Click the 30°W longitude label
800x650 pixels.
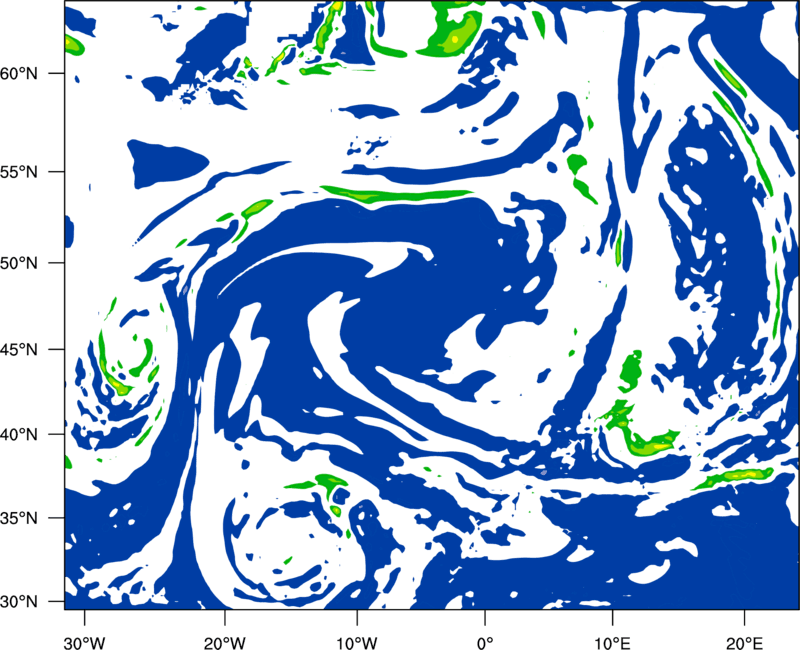click(84, 643)
